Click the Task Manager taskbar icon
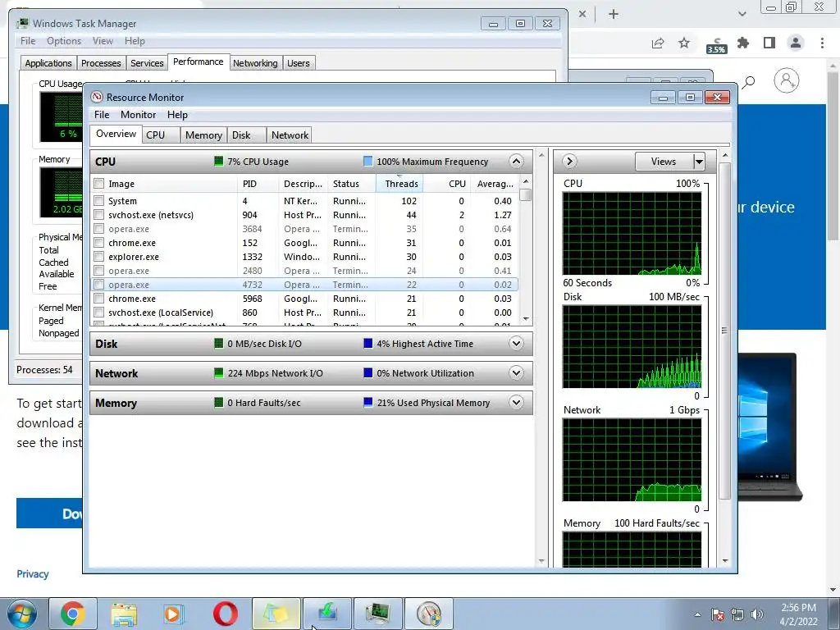 pyautogui.click(x=378, y=614)
